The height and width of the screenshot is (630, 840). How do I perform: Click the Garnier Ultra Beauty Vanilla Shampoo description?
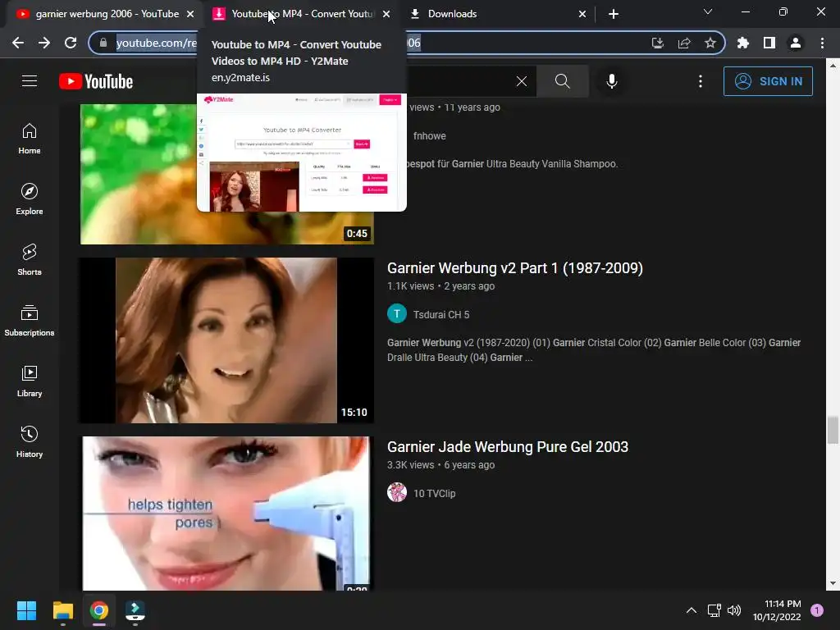[514, 164]
